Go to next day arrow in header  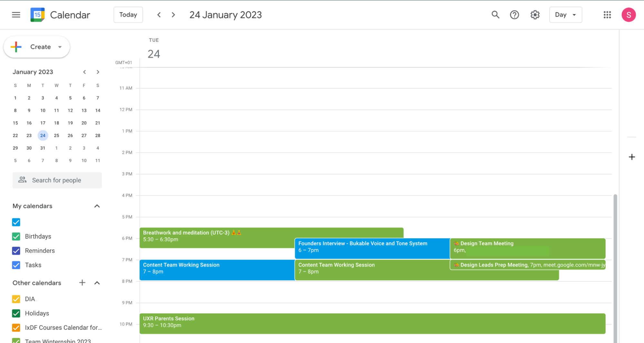(173, 15)
